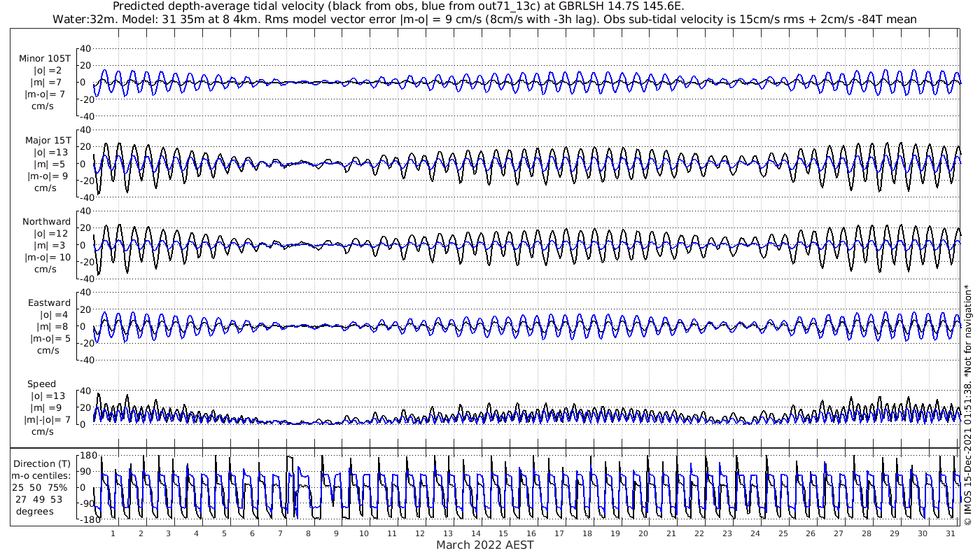Image resolution: width=980 pixels, height=560 pixels.
Task: Select the 'Eastward' panel label
Action: [x=49, y=302]
